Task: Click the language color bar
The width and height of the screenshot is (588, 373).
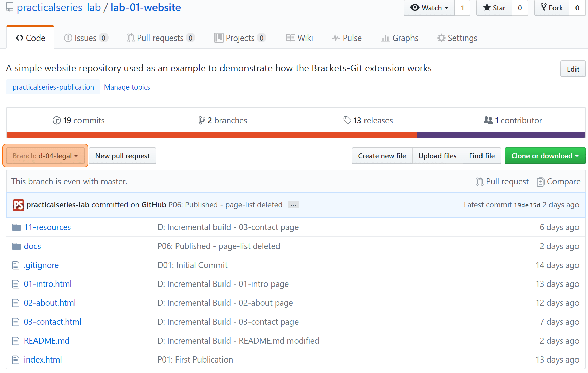Action: coord(296,135)
